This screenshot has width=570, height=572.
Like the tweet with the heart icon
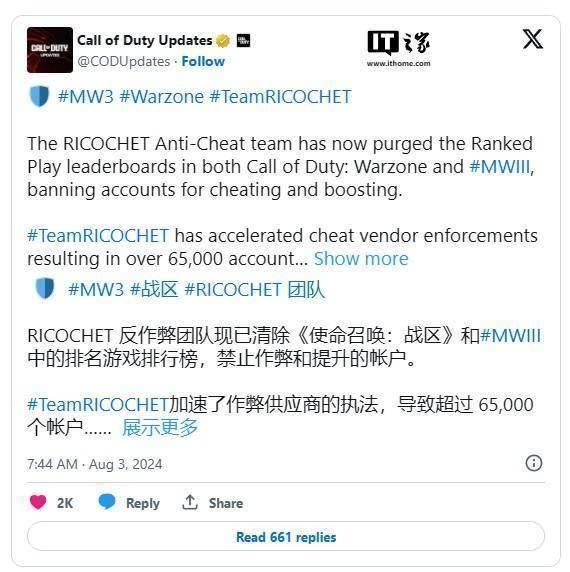point(38,502)
